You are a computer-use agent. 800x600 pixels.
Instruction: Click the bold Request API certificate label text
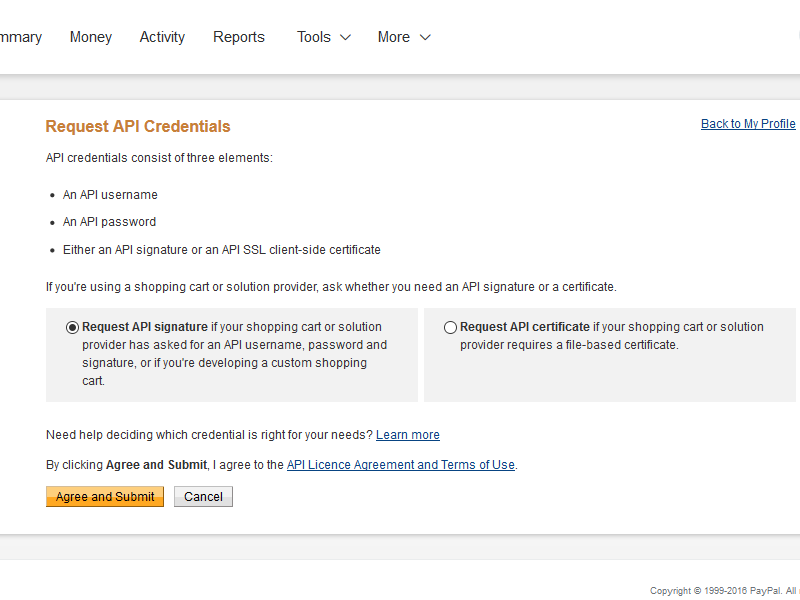(525, 327)
